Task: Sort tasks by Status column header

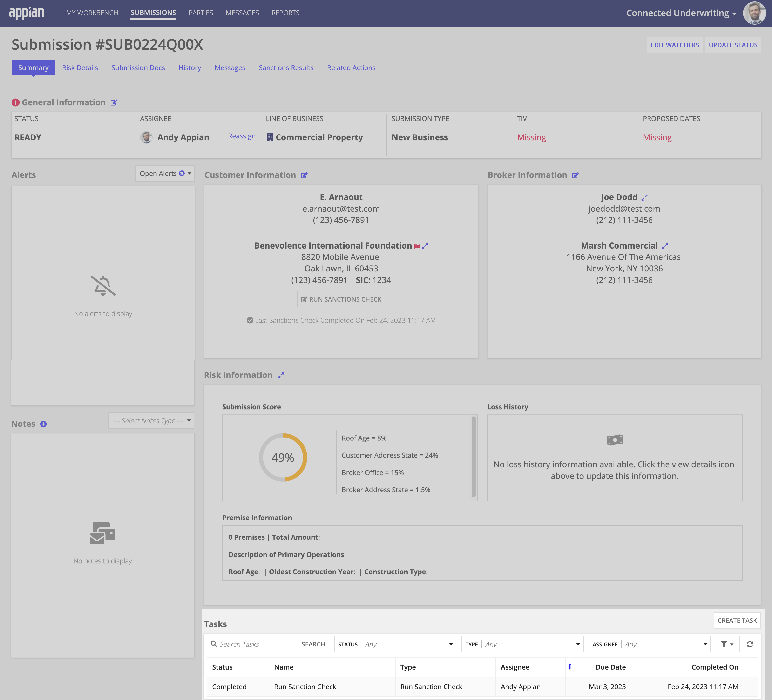Action: [223, 667]
